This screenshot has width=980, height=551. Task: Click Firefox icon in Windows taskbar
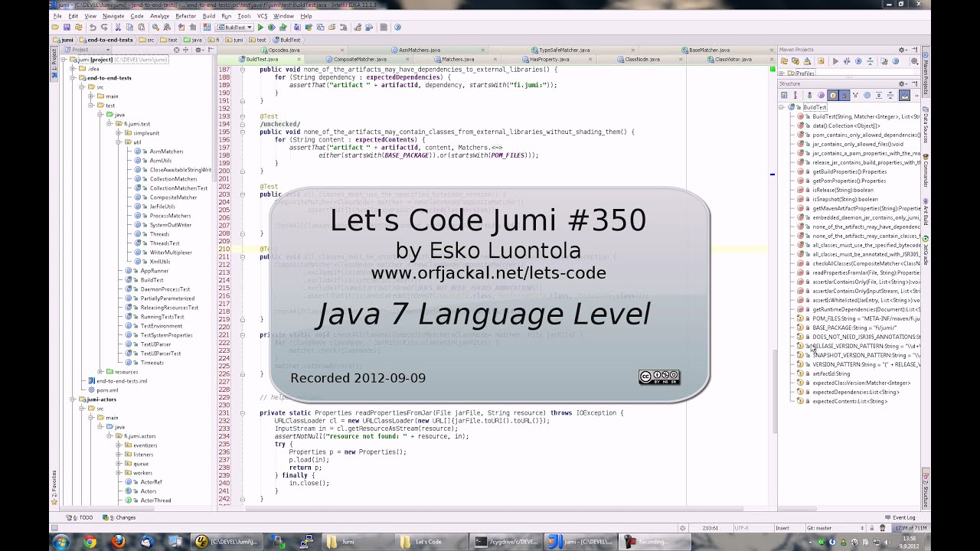coord(119,542)
